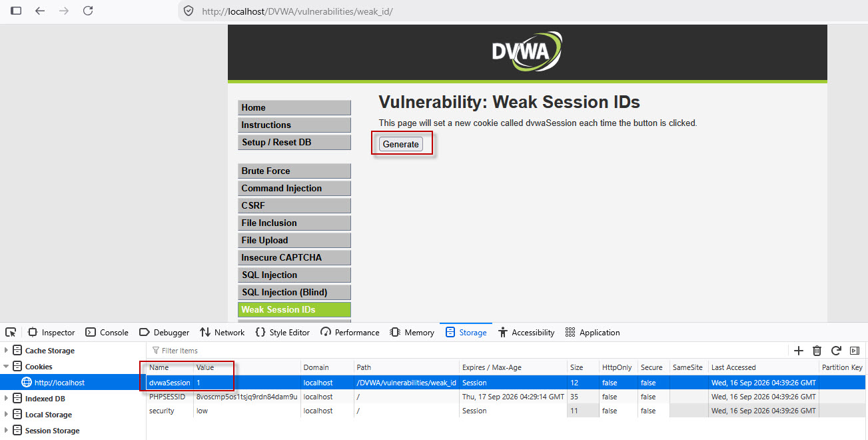Open the Insecure CAPTCHA page
This screenshot has height=440, width=868.
[x=294, y=257]
